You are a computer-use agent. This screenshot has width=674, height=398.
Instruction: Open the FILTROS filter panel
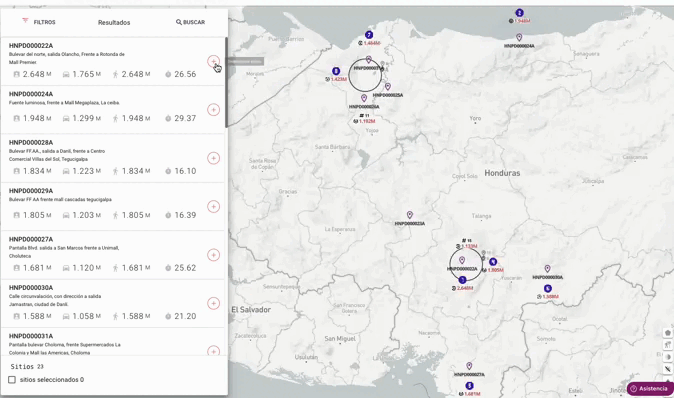[39, 22]
